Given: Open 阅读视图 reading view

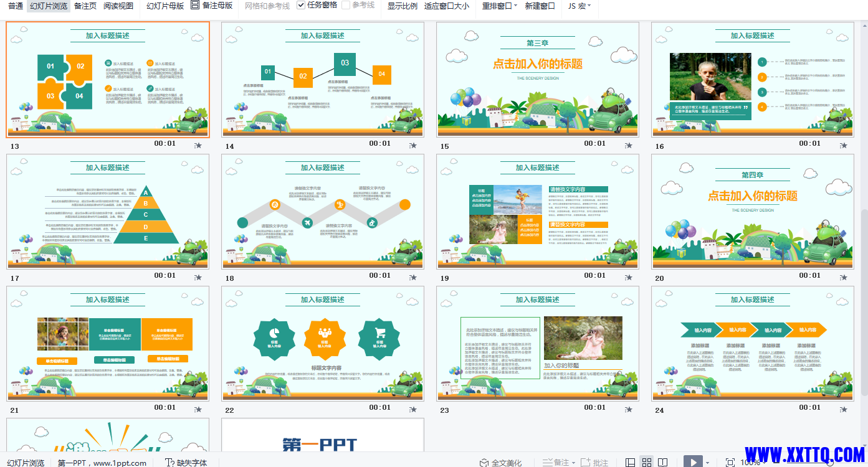Looking at the screenshot, I should point(118,6).
